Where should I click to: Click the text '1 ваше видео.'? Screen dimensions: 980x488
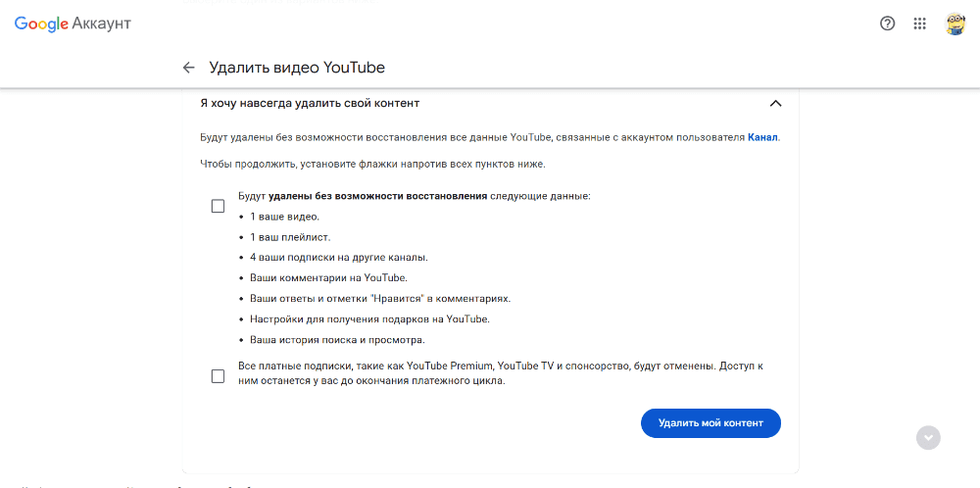[285, 217]
